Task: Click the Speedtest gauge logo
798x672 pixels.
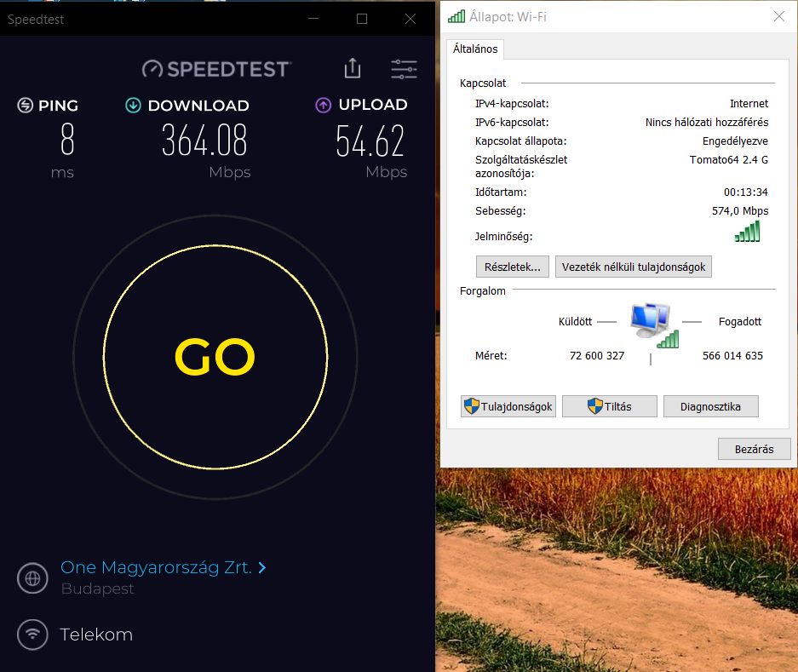Action: pos(152,69)
